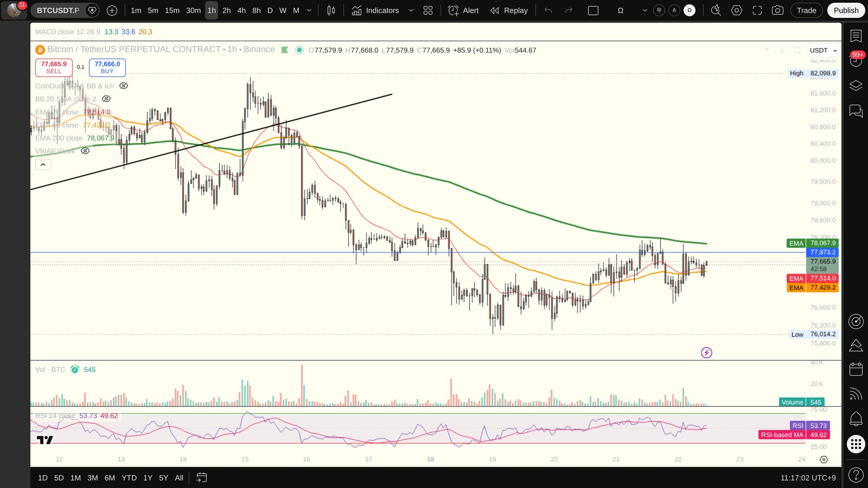868x488 pixels.
Task: Open the candlestick chart type selector
Action: pyautogui.click(x=331, y=10)
